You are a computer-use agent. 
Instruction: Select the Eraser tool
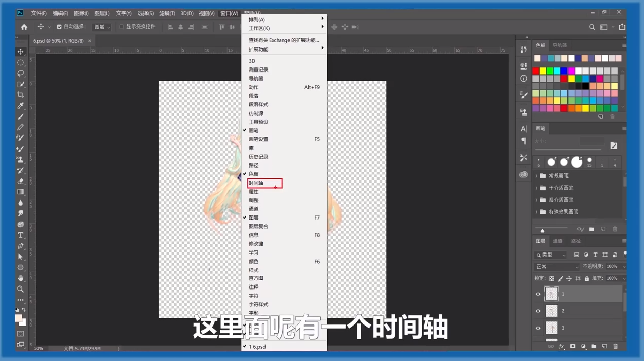(21, 181)
